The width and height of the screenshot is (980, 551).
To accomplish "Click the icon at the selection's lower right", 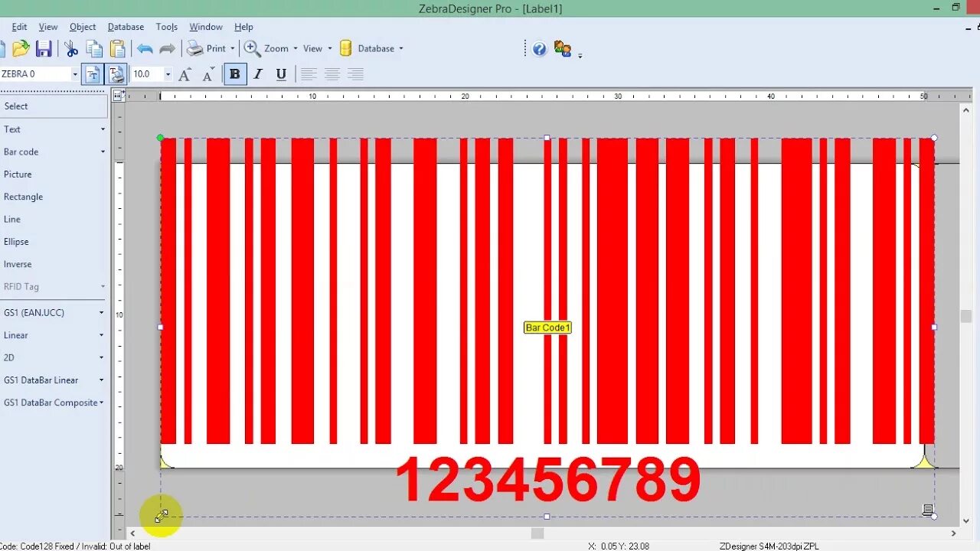I will [927, 510].
